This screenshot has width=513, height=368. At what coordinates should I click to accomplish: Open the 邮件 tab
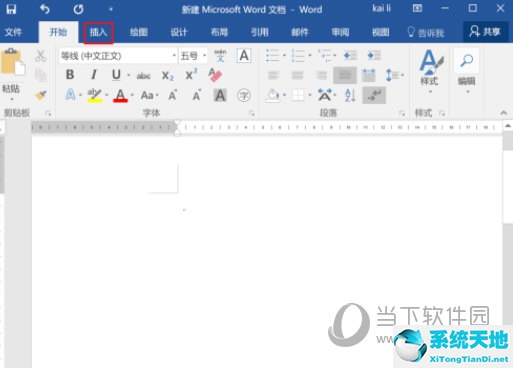coord(300,32)
